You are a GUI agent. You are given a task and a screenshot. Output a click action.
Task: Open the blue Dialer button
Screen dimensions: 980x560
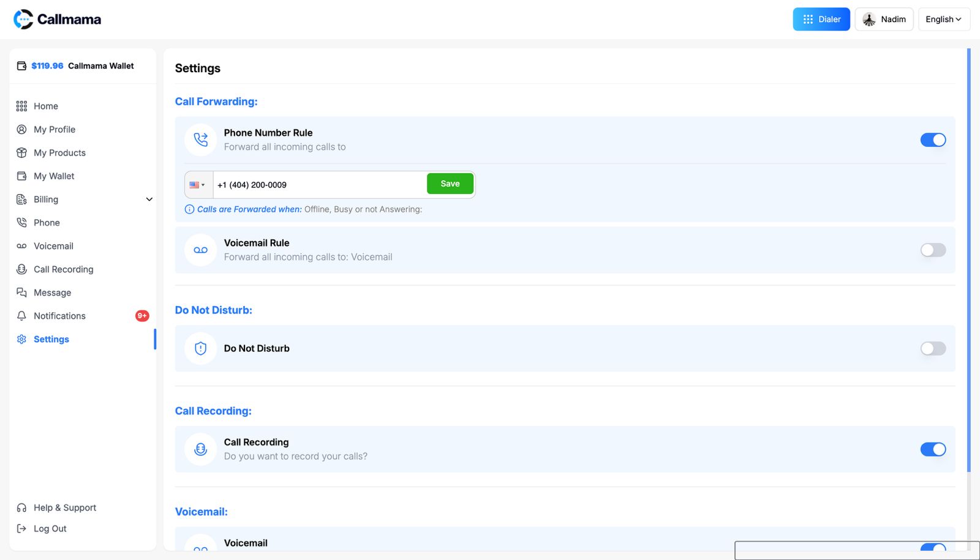coord(821,19)
